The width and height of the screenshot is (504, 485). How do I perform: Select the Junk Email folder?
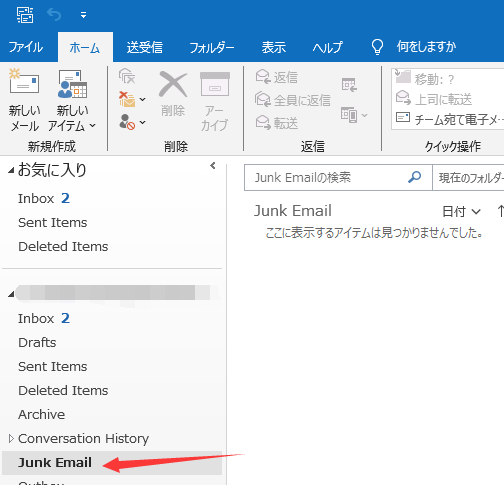(x=112, y=463)
